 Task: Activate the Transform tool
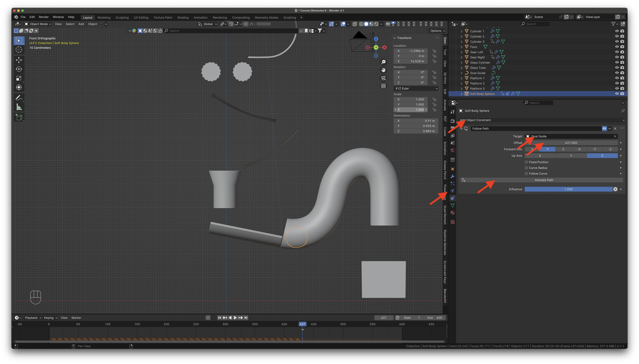(19, 87)
